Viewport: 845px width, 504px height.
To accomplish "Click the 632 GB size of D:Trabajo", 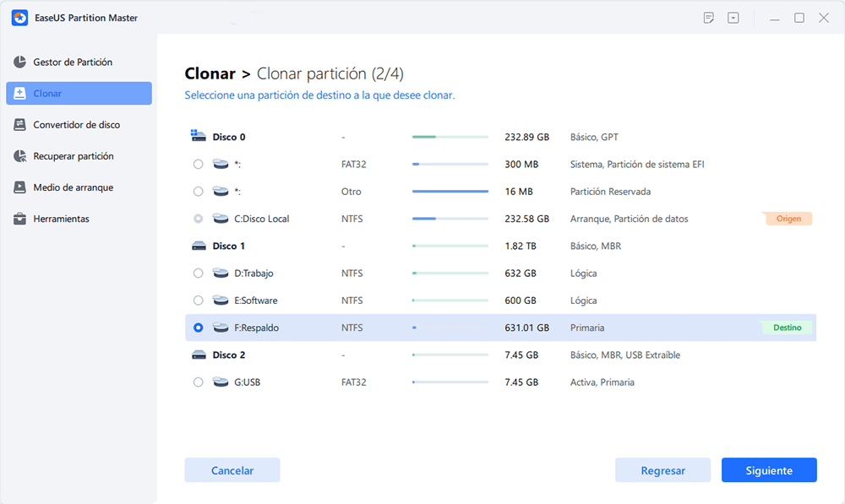I will click(x=521, y=273).
